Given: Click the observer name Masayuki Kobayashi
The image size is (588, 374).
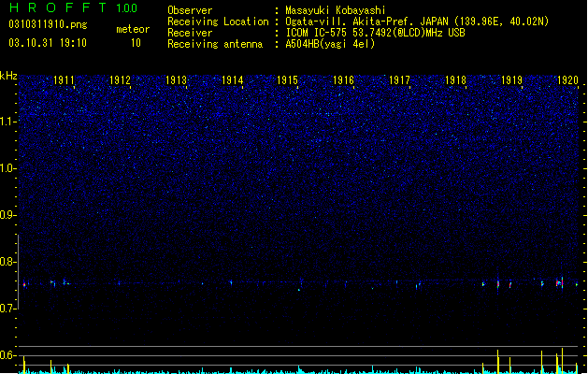Looking at the screenshot, I should click(x=336, y=10).
